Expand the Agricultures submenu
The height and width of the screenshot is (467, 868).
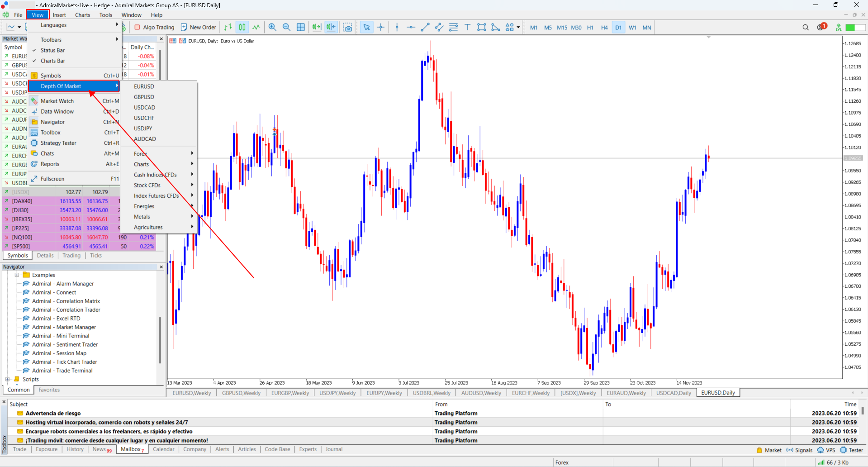[x=159, y=227]
